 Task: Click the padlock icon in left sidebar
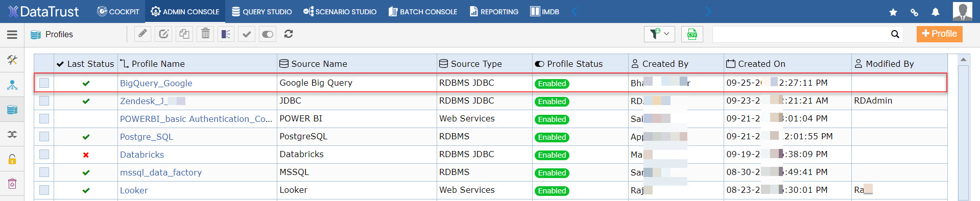coord(12,159)
